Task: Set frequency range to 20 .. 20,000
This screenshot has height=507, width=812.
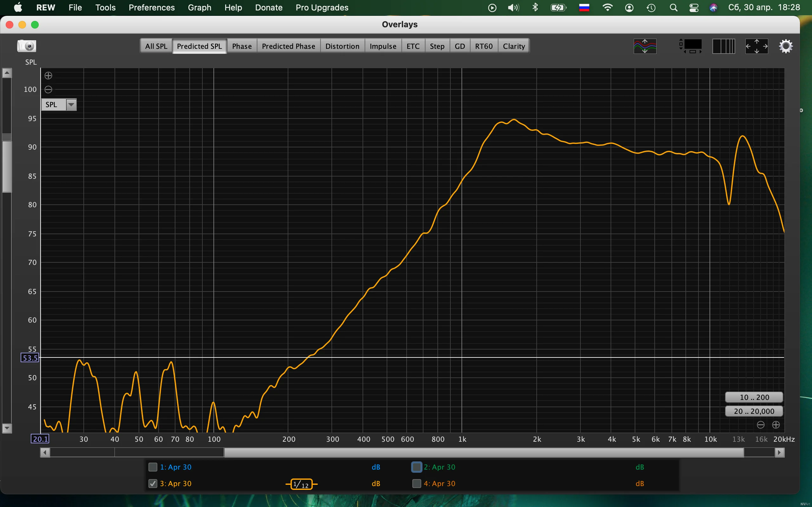Action: coord(754,411)
